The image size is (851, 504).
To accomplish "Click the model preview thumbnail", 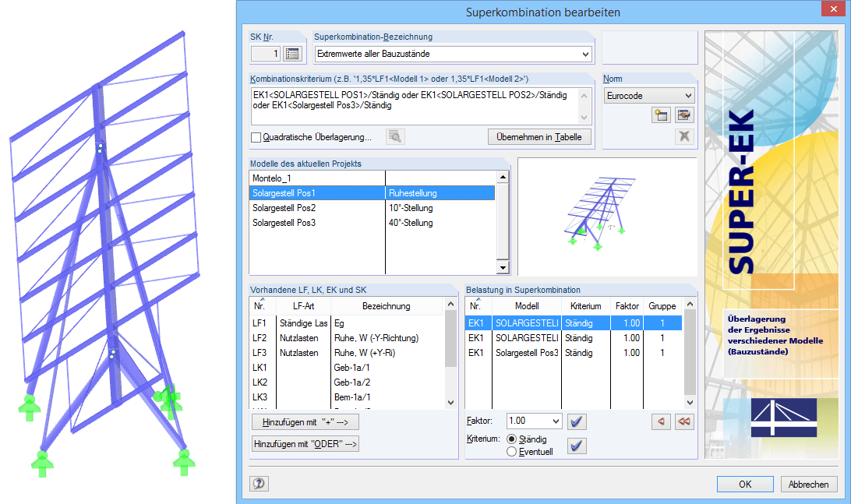I will 607,217.
